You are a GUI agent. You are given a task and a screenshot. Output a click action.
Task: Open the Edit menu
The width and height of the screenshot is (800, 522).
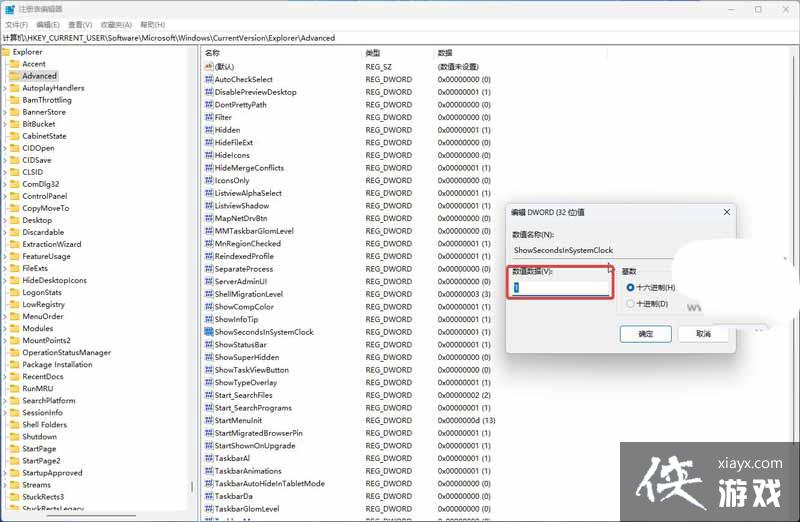[48, 24]
